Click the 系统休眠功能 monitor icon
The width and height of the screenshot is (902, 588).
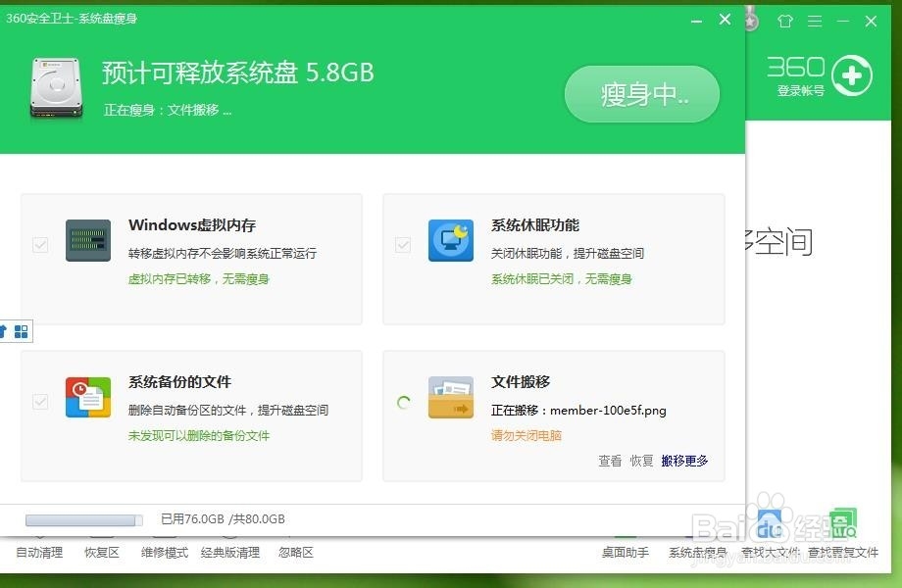(x=451, y=240)
